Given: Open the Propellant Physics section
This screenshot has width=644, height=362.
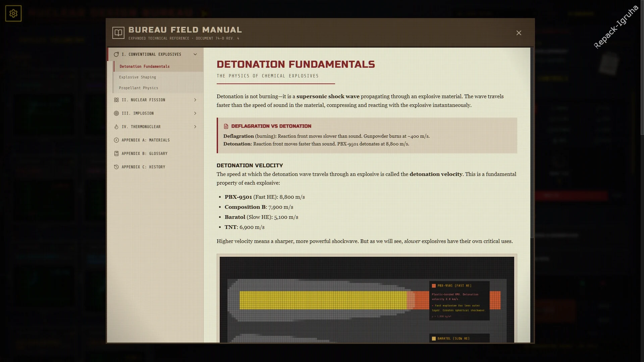Looking at the screenshot, I should tap(158, 88).
